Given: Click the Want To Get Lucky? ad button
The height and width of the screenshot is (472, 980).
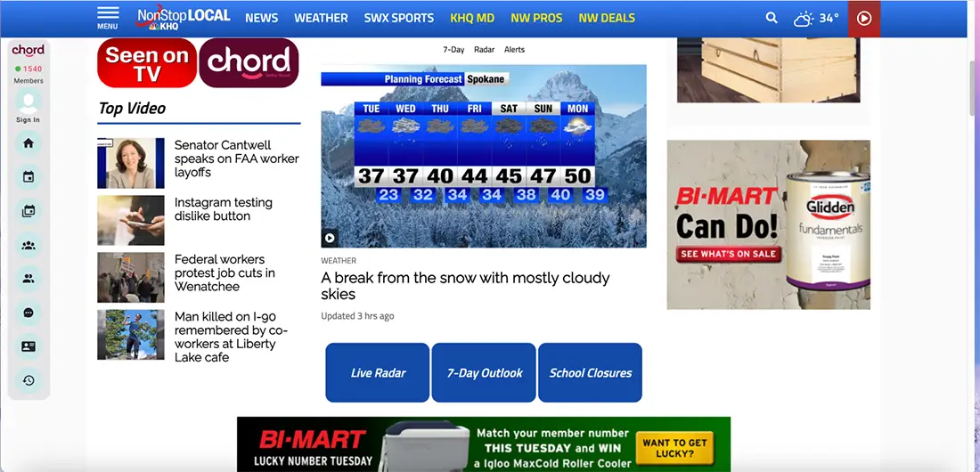Looking at the screenshot, I should point(674,448).
